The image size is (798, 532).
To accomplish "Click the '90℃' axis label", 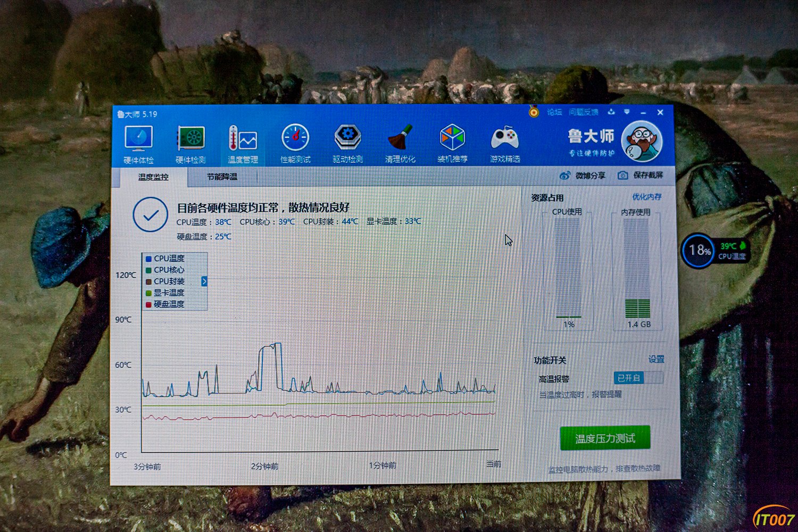I will [123, 320].
